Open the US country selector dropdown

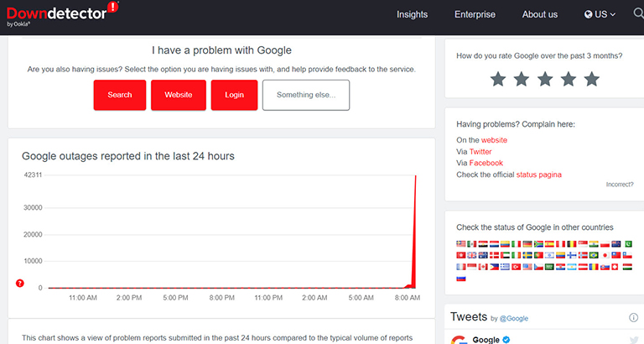click(600, 14)
